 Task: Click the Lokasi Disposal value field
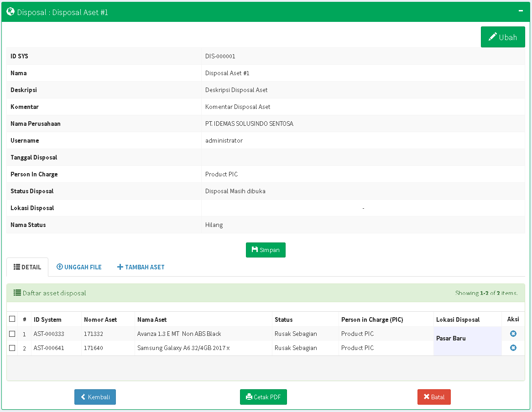363,208
